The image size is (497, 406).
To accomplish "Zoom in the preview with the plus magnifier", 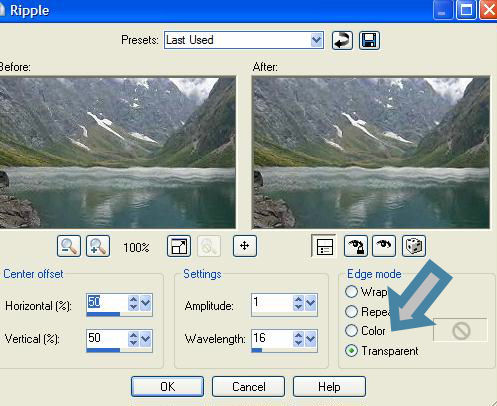I will [x=98, y=246].
